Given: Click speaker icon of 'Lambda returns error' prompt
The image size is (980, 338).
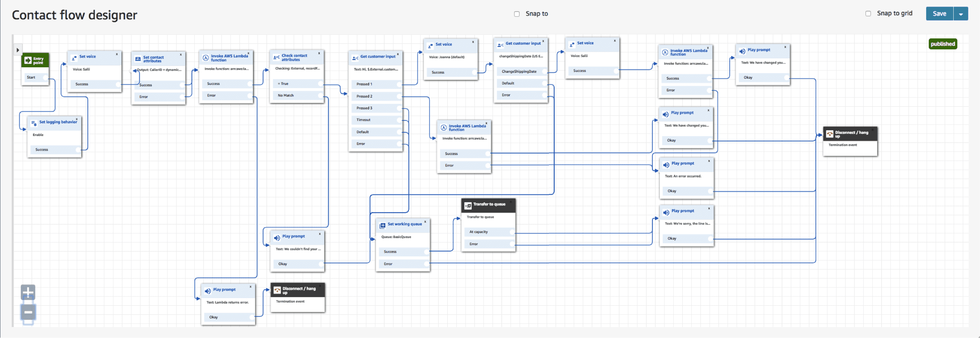Looking at the screenshot, I should [x=208, y=291].
